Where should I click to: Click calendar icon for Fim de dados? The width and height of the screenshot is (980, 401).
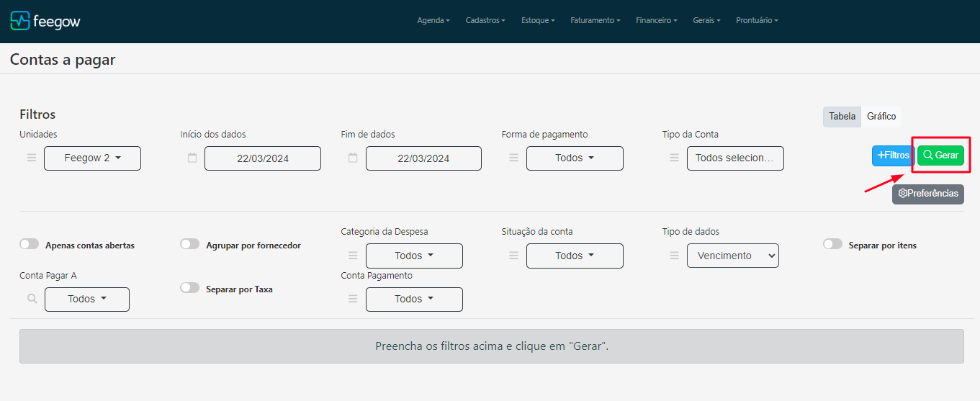[x=353, y=158]
